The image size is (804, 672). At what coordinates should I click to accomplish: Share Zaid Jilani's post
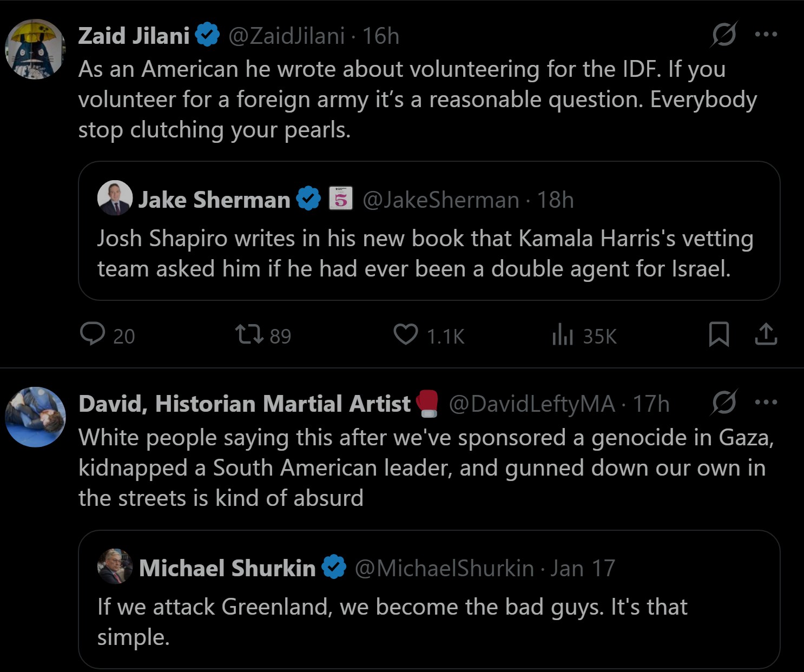[766, 334]
